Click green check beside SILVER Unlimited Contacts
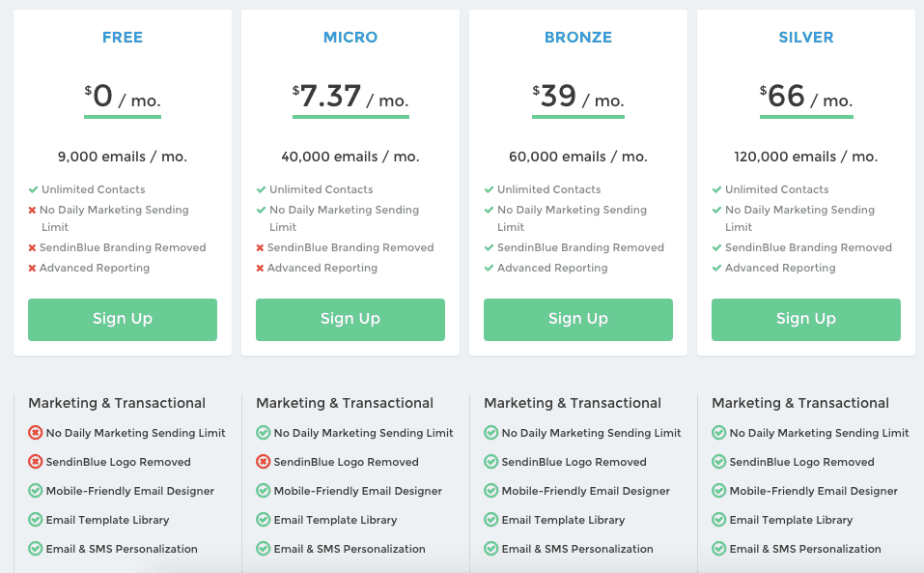924x573 pixels. point(716,189)
